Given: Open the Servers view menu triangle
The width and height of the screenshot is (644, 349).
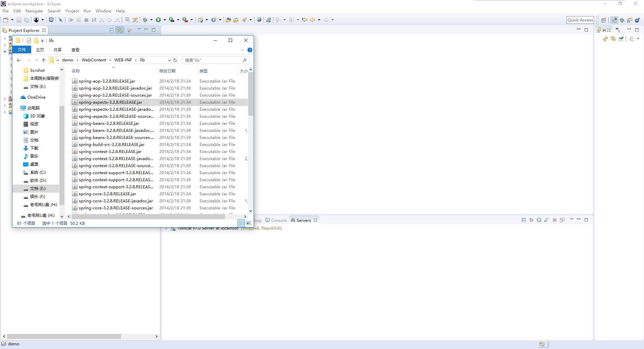Looking at the screenshot, I should coord(572,219).
